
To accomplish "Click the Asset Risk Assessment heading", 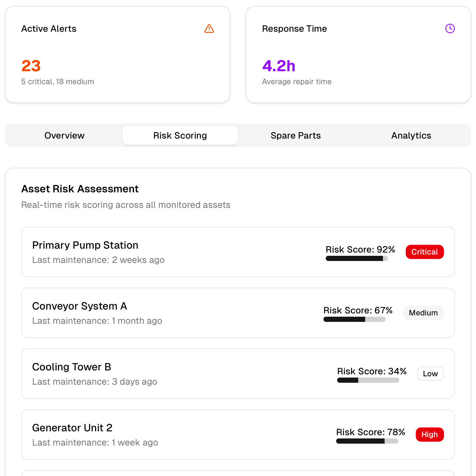I will coord(80,189).
